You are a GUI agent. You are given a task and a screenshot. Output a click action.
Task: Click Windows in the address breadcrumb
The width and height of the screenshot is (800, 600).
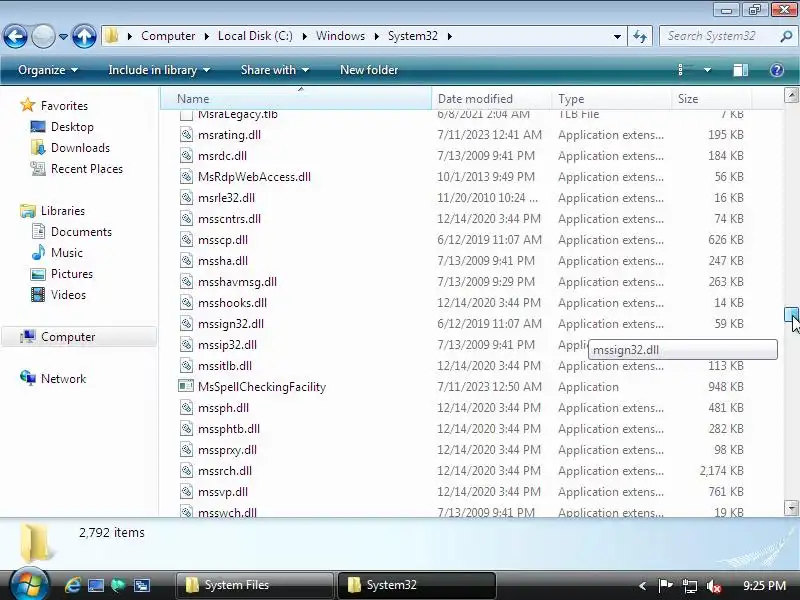coord(340,36)
